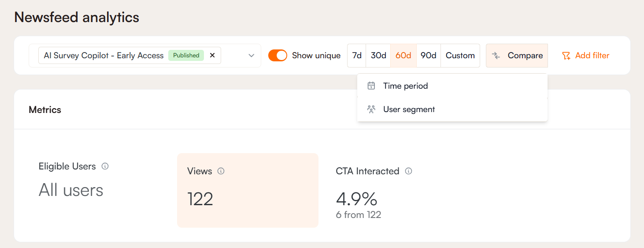
Task: Click the info icon next to Views
Action: point(221,171)
